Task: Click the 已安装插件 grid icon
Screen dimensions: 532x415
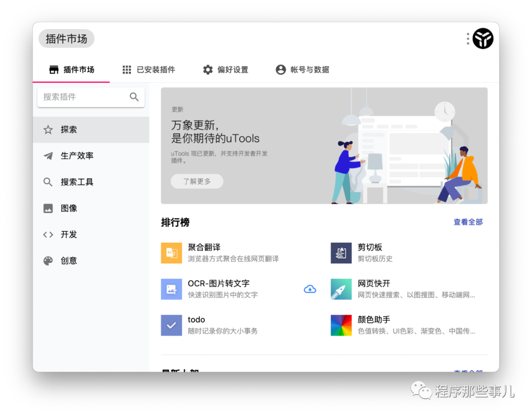Action: coord(127,70)
